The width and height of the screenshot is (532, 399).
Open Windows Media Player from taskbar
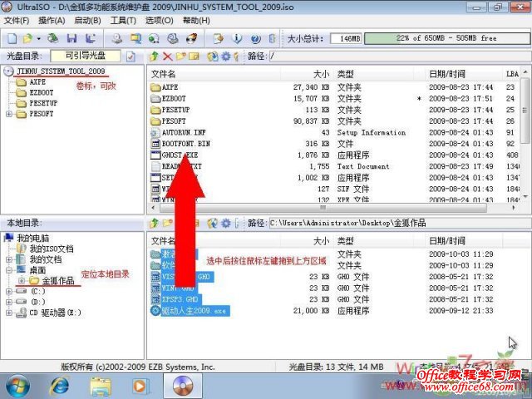[x=140, y=386]
